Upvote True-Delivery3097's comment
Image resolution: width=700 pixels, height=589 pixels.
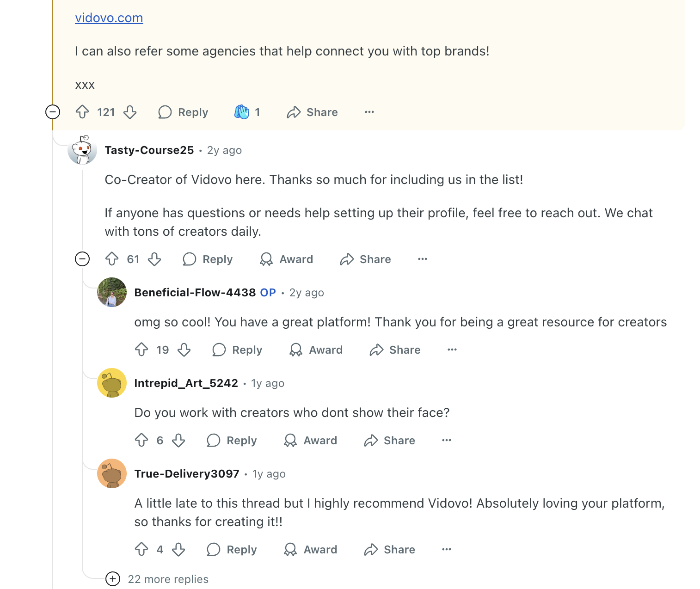(x=141, y=550)
